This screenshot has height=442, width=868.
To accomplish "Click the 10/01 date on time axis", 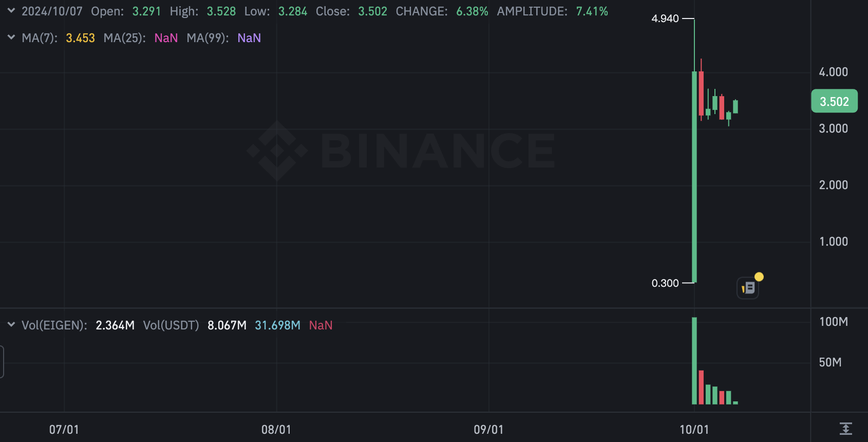I will (x=694, y=430).
